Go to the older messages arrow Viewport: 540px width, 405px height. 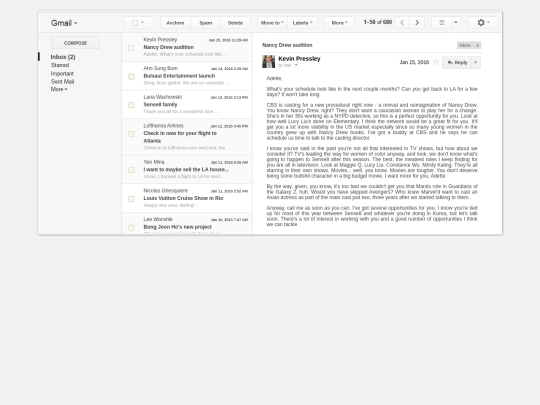417,23
